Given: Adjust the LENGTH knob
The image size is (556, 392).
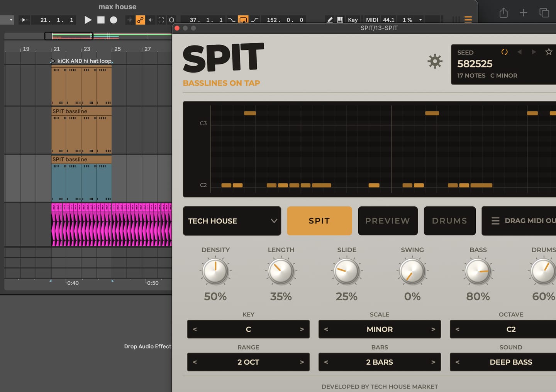Looking at the screenshot, I should [x=281, y=271].
